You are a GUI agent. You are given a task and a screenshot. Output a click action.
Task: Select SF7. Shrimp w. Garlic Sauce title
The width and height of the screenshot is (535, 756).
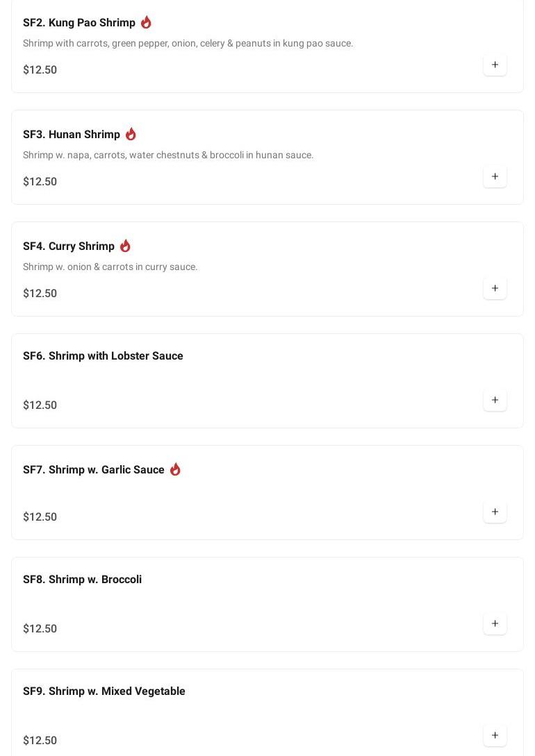[x=94, y=470]
